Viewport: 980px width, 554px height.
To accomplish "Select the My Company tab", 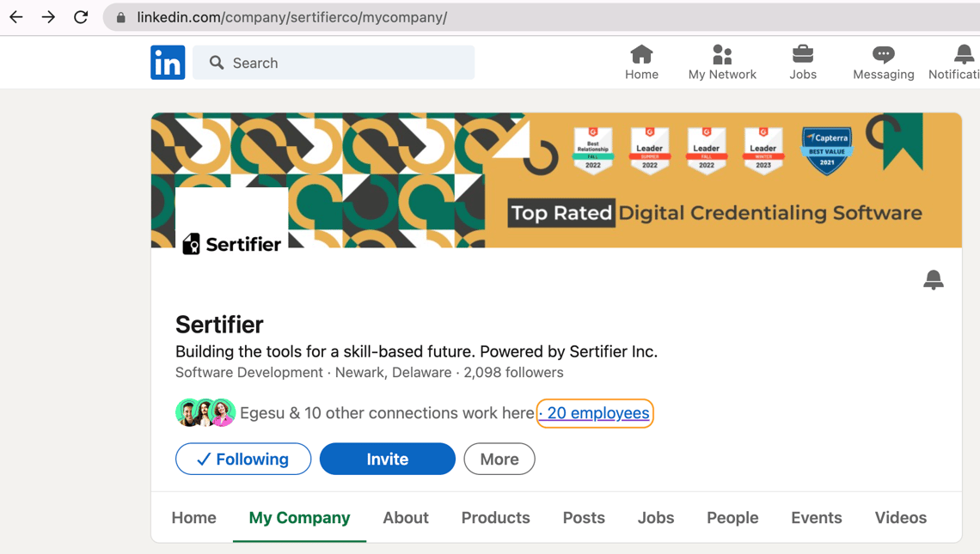I will pyautogui.click(x=299, y=517).
